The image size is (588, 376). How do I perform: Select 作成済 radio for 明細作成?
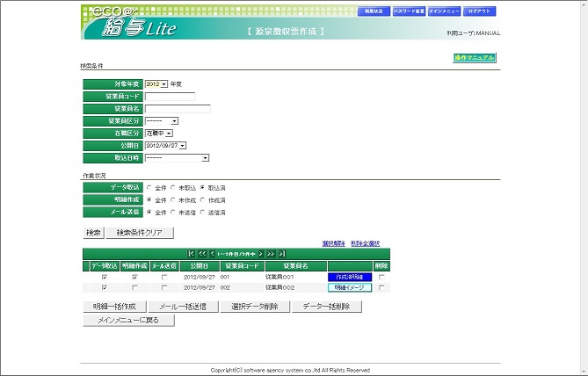[x=201, y=199]
